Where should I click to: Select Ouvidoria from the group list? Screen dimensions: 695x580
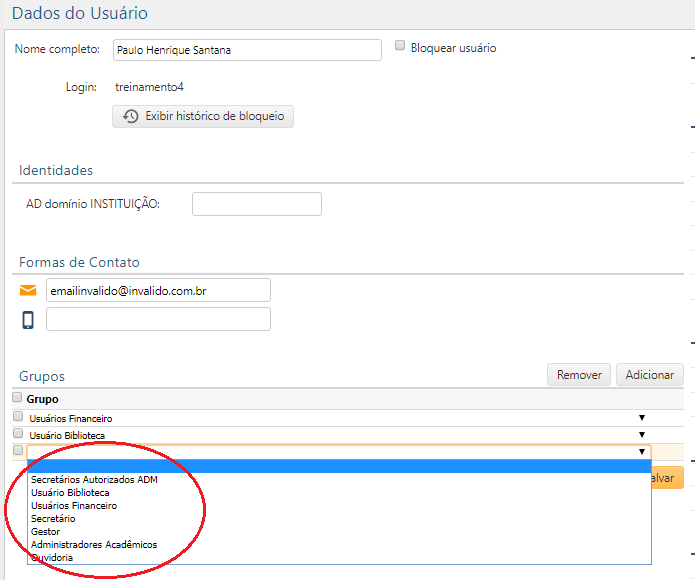pos(52,557)
